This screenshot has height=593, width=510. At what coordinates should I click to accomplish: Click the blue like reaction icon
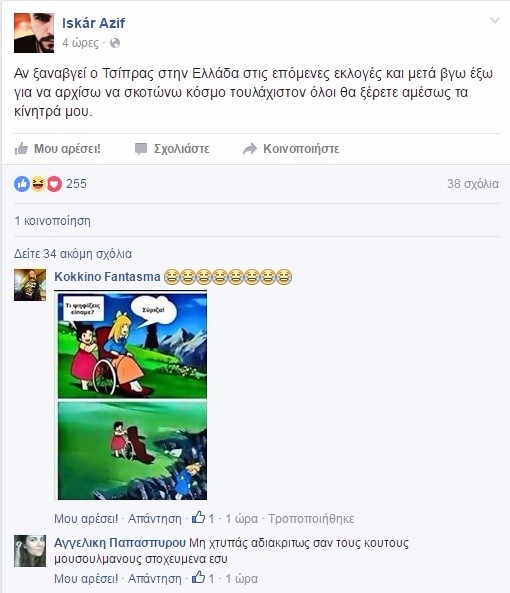click(x=22, y=184)
